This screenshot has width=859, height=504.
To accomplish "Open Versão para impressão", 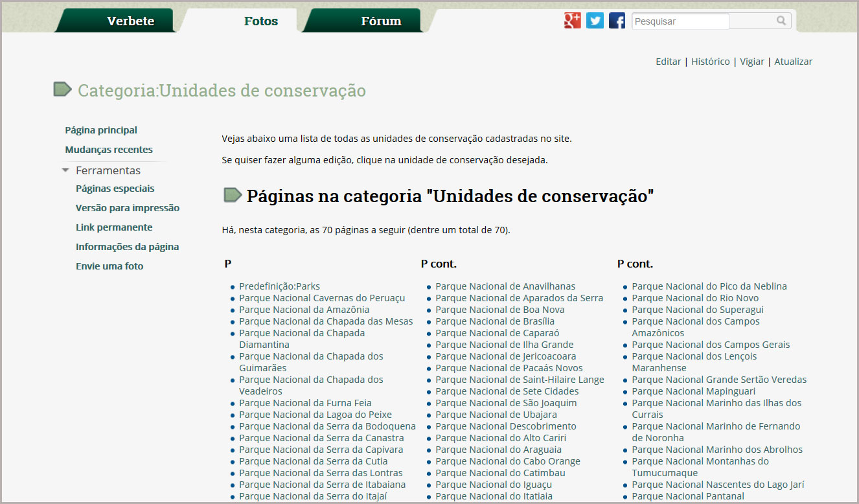I will 128,208.
